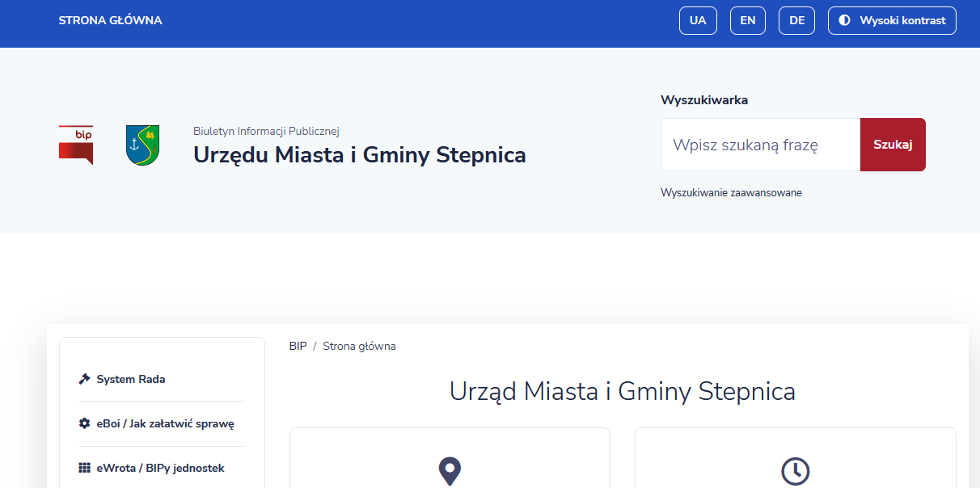Click the Urząd Miasta i Gminy Stepnica heading
This screenshot has width=980, height=488.
(x=623, y=392)
